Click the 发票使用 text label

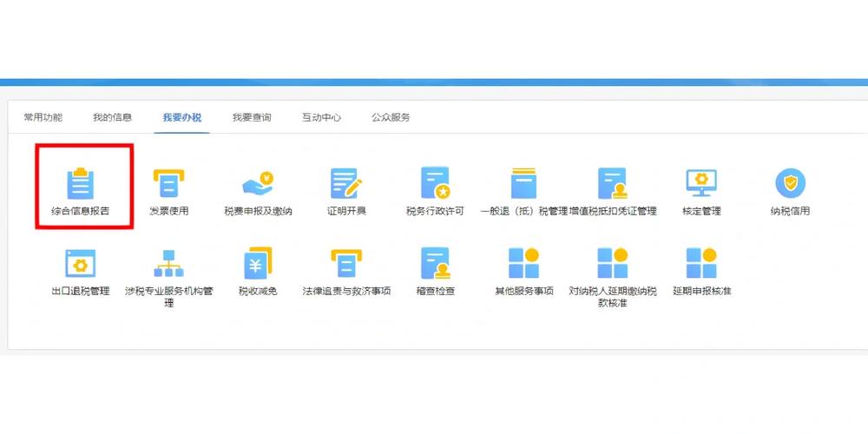tap(169, 211)
